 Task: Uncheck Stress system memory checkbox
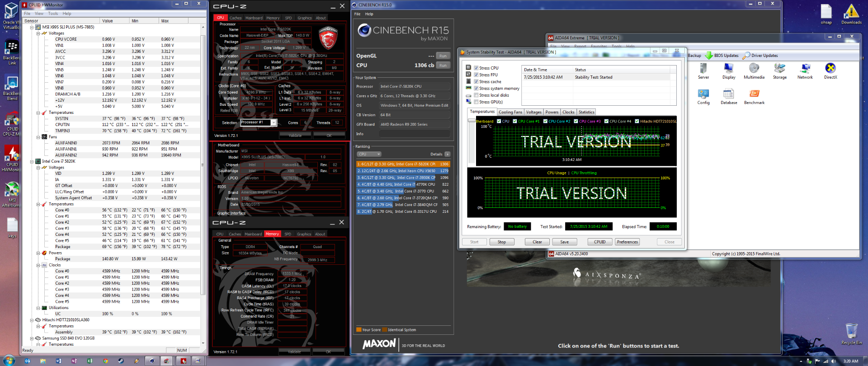[x=476, y=89]
